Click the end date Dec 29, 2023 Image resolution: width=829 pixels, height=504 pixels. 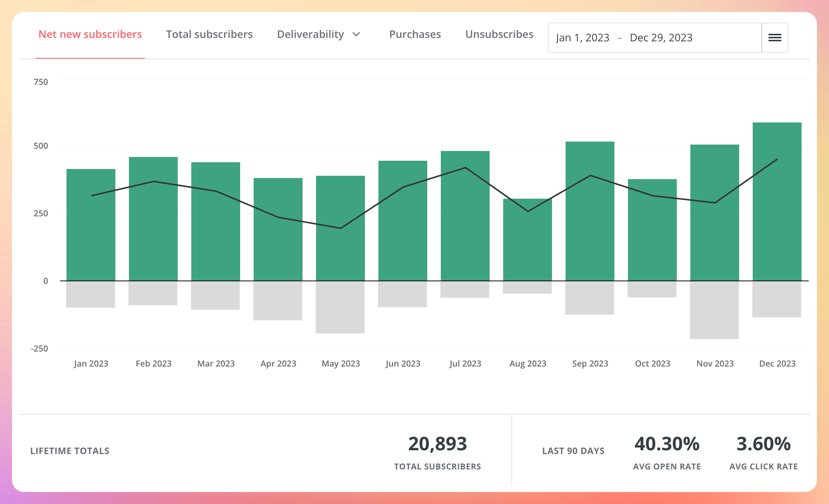coord(661,38)
